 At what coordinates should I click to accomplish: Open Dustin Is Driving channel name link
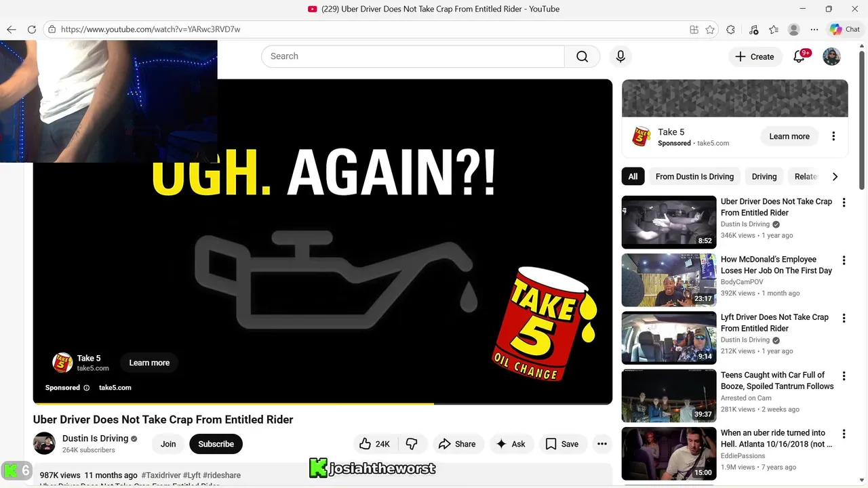click(95, 439)
